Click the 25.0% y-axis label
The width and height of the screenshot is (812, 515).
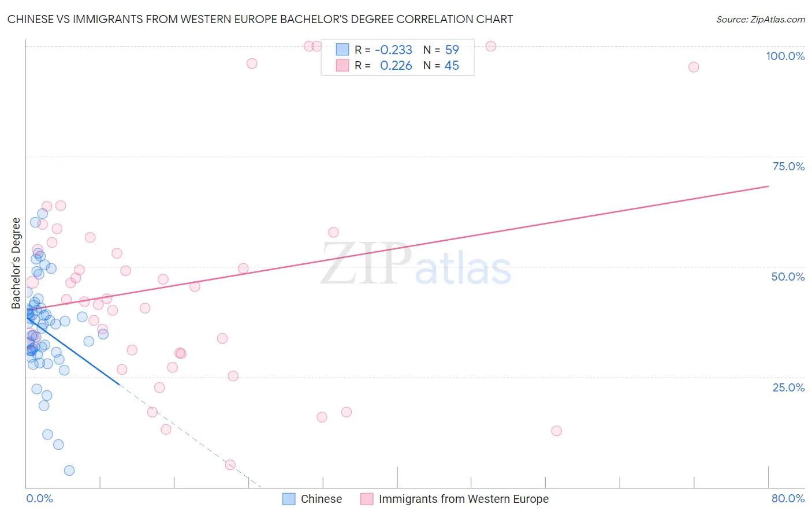[x=788, y=387]
